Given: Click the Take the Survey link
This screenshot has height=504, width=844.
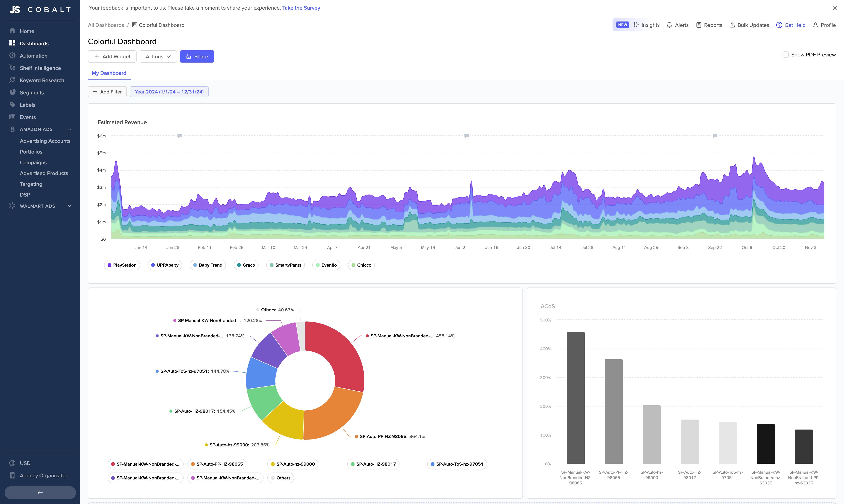Looking at the screenshot, I should [x=301, y=8].
